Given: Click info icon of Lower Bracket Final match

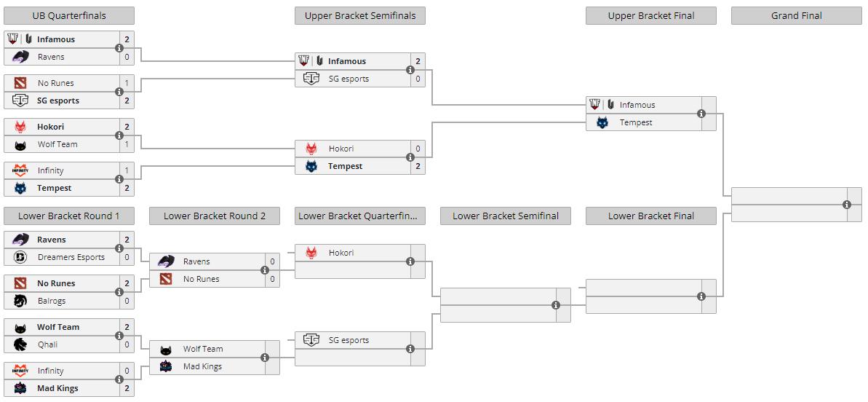Looking at the screenshot, I should tap(701, 296).
